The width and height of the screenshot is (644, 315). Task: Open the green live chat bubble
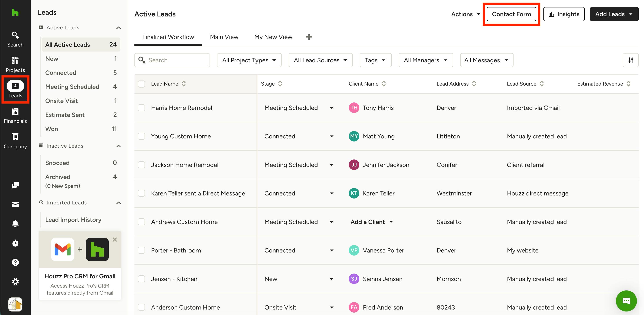click(x=626, y=301)
